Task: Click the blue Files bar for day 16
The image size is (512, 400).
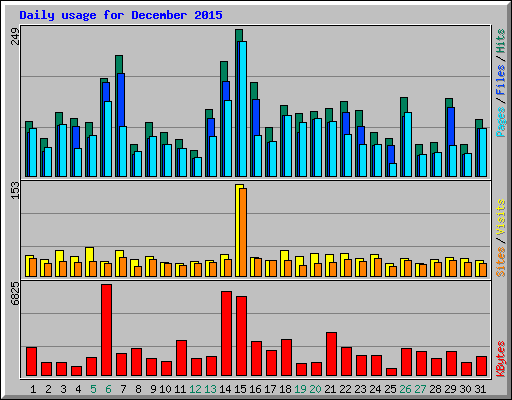Action: click(256, 117)
